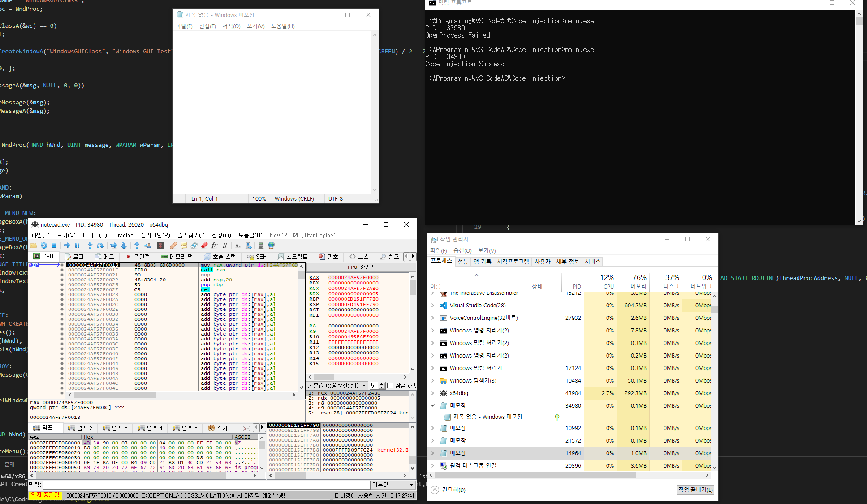Collapse the 메모장 PID 34980 group
Screen dimensions: 867x504
pyautogui.click(x=432, y=405)
